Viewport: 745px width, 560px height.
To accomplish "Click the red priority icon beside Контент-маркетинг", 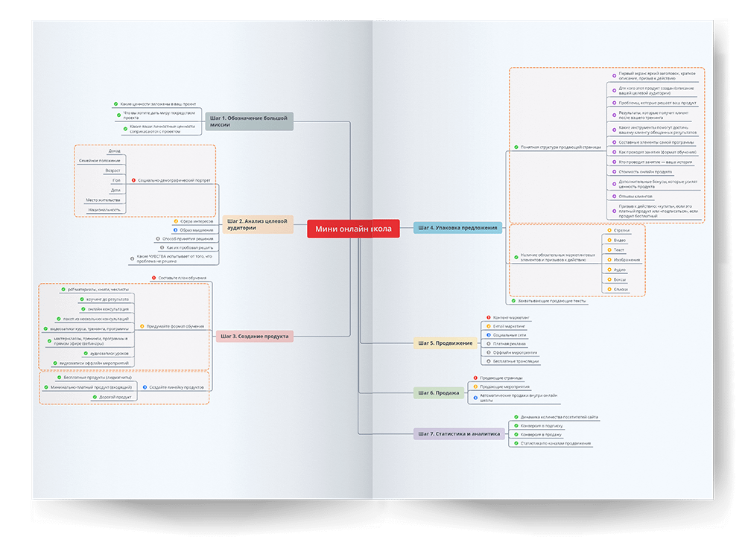I will pos(488,317).
